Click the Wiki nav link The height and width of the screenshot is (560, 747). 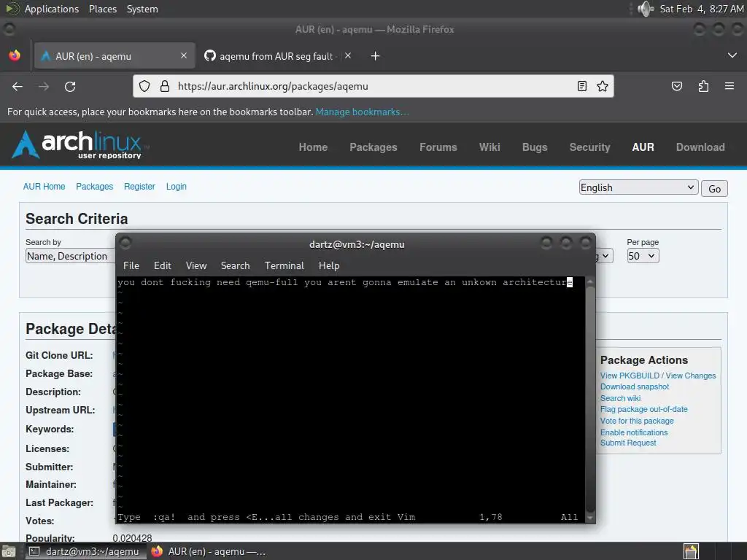click(489, 147)
